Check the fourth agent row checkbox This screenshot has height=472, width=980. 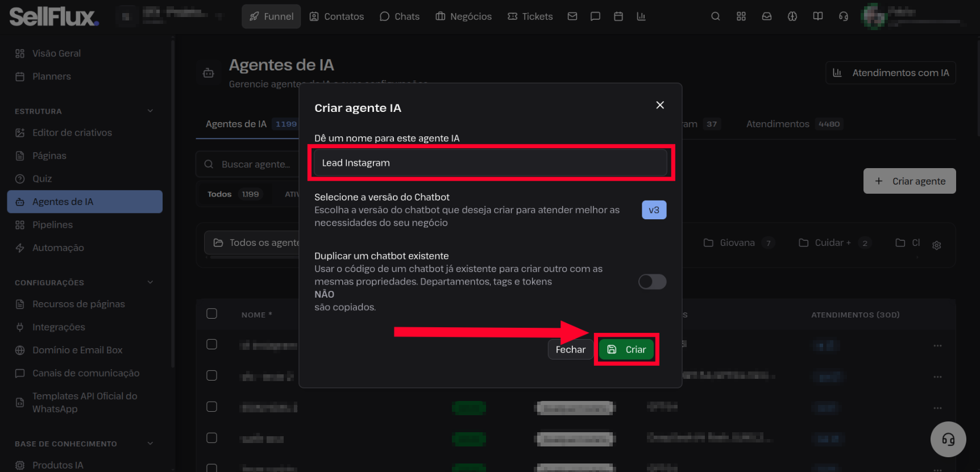pos(211,438)
